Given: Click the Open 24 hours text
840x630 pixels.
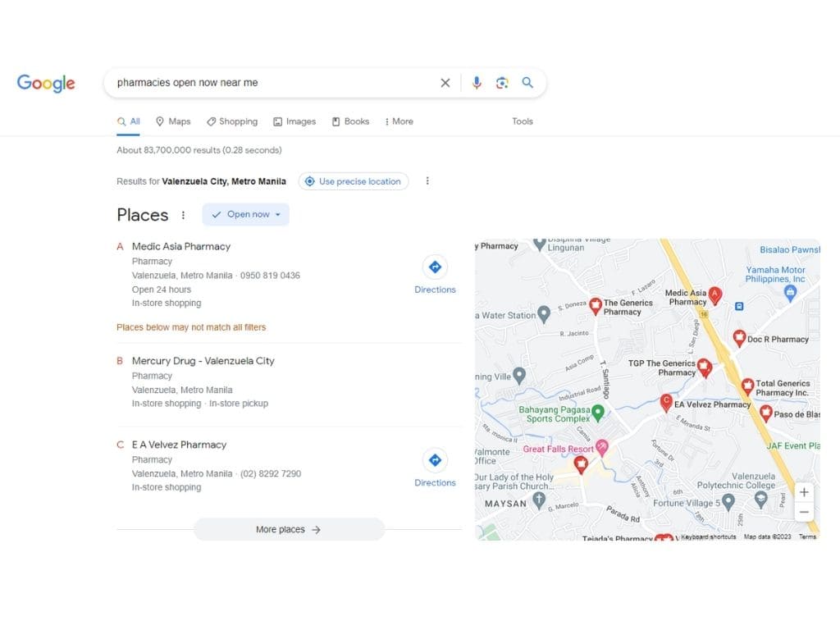Looking at the screenshot, I should (162, 290).
